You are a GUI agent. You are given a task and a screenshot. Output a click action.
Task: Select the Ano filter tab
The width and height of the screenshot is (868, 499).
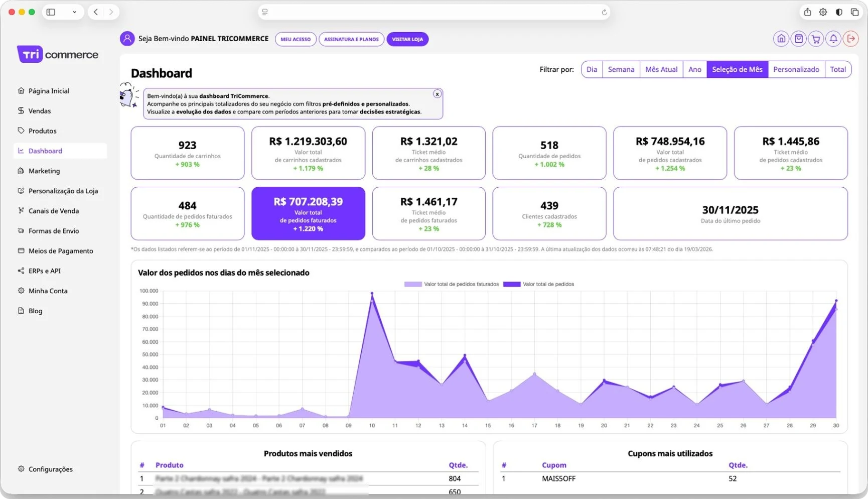pyautogui.click(x=695, y=69)
